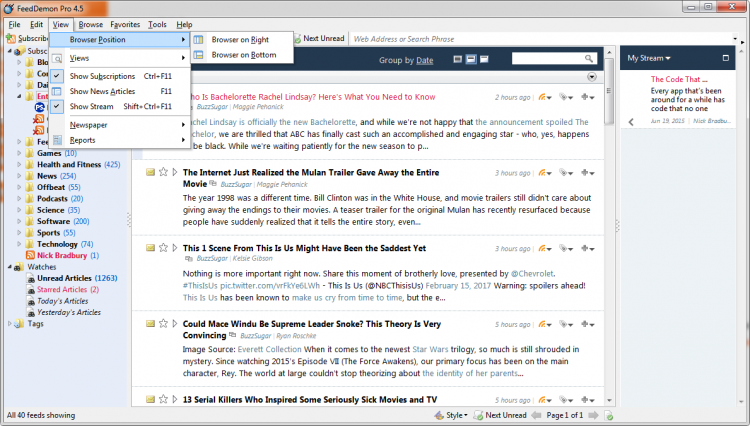The width and height of the screenshot is (750, 426).
Task: Click Next Unread in status bar
Action: [x=500, y=415]
